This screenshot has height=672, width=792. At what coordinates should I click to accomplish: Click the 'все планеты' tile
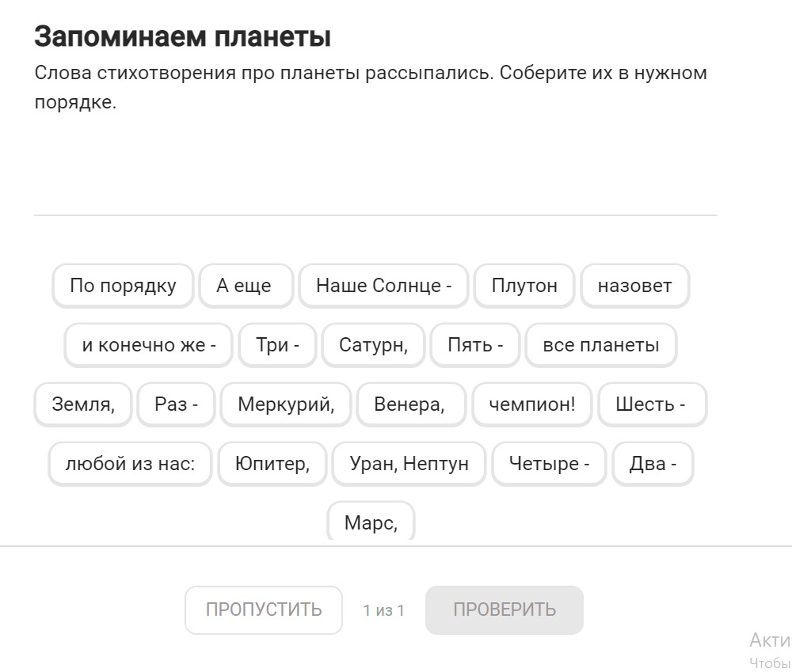(x=600, y=345)
